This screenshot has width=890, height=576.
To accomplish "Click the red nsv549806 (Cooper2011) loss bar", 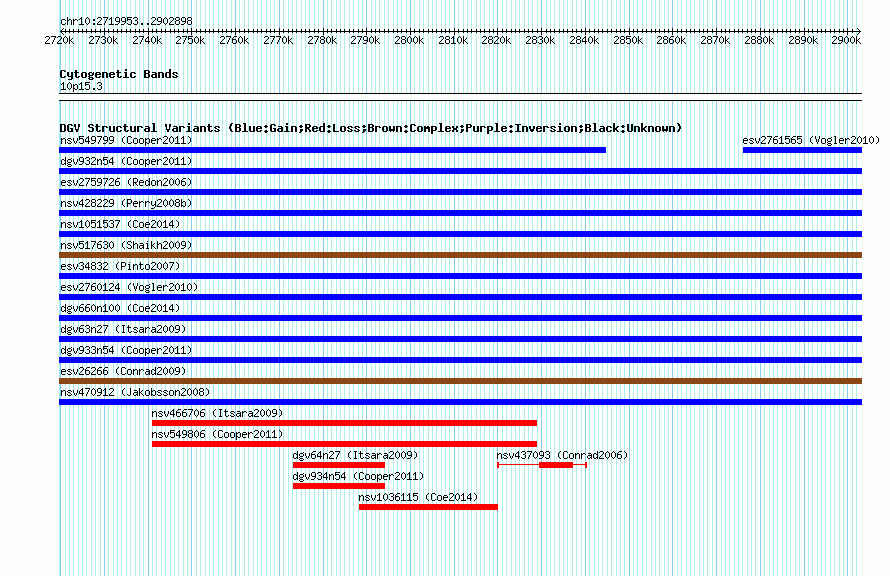I will click(x=344, y=444).
